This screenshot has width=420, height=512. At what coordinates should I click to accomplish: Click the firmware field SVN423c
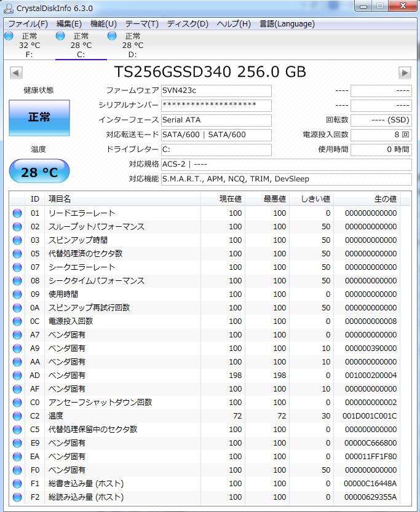pos(216,91)
